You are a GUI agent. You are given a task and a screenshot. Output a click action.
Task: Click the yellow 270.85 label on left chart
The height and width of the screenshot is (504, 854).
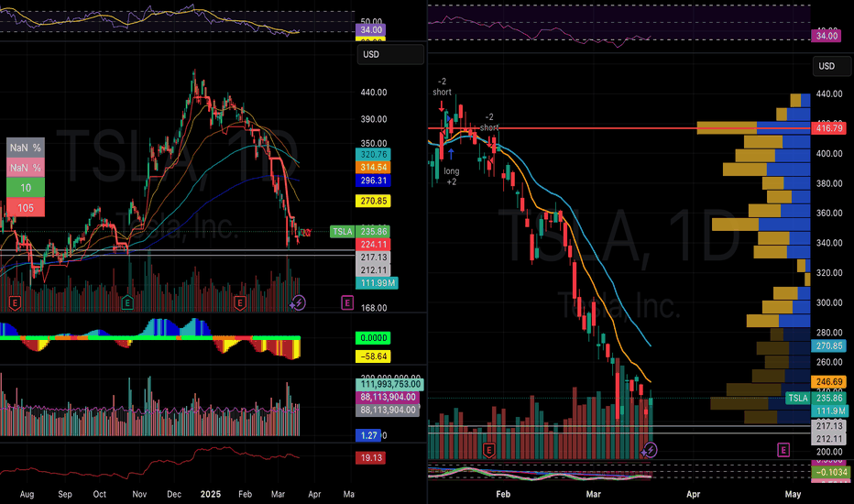click(373, 201)
